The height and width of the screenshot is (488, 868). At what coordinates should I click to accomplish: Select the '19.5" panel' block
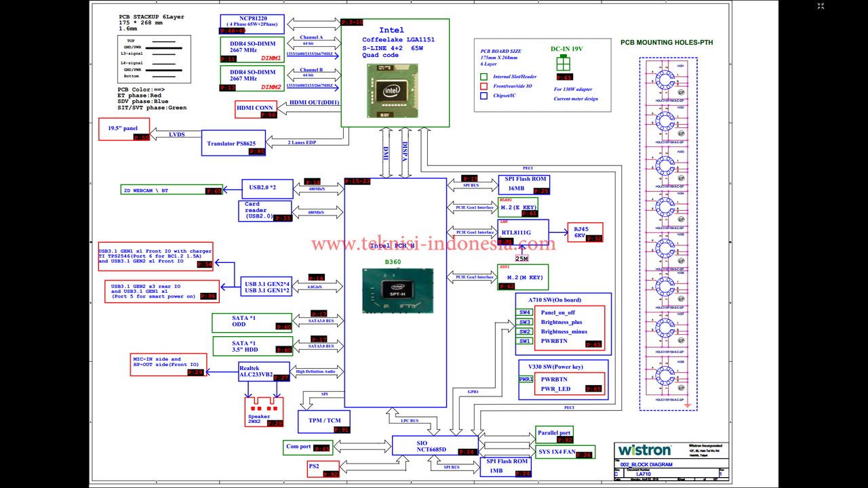coord(125,129)
